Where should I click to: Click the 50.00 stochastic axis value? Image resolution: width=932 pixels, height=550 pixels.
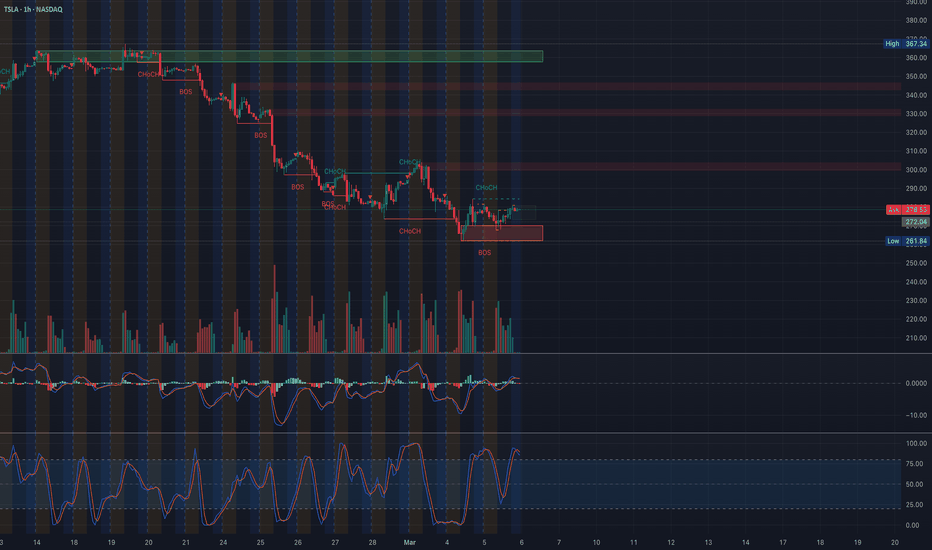pos(916,484)
